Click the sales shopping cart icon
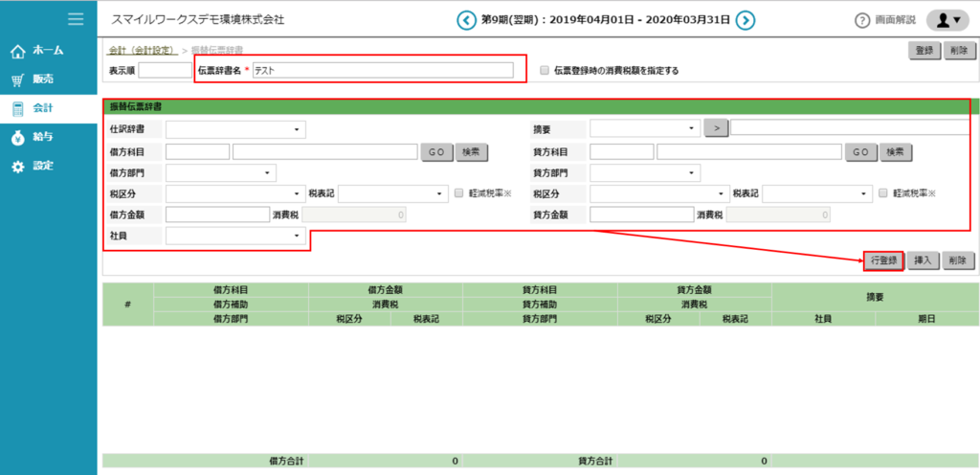Viewport: 980px width, 475px height. [19, 79]
